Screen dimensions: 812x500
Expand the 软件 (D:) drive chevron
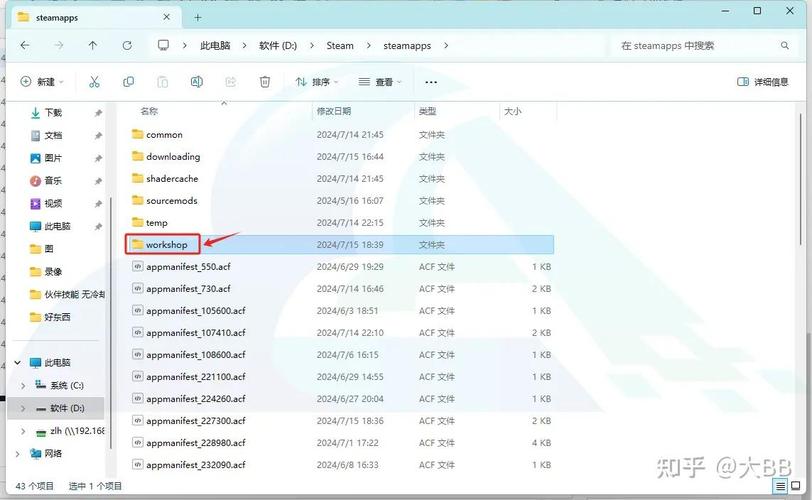click(23, 408)
